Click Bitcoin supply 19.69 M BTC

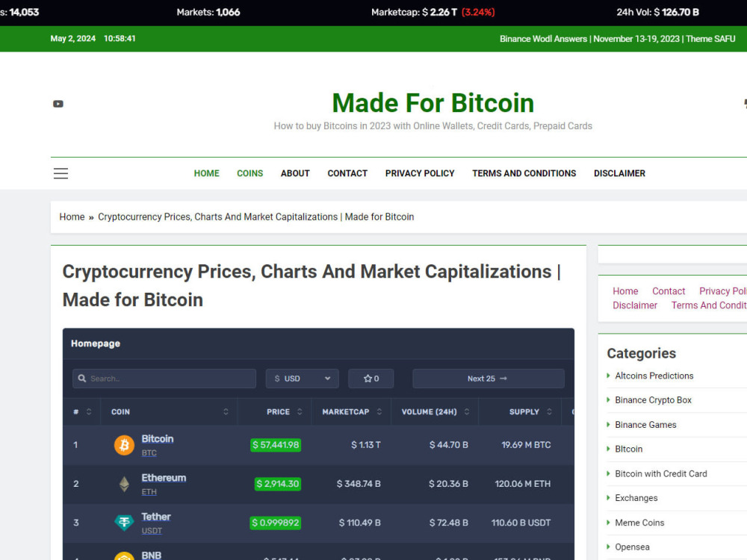point(526,445)
